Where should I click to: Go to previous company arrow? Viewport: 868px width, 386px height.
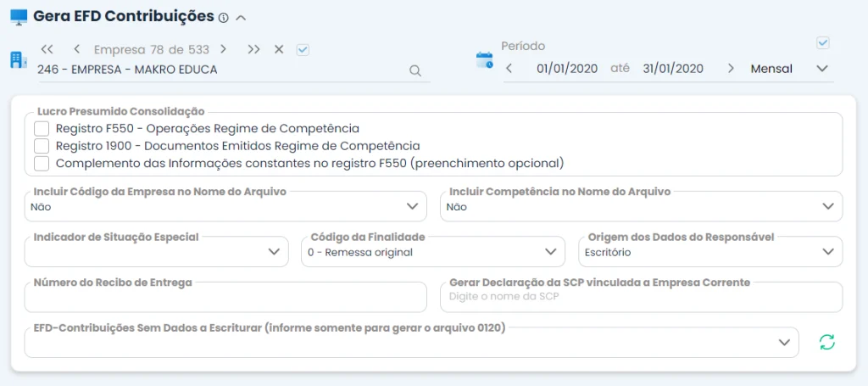pos(77,49)
